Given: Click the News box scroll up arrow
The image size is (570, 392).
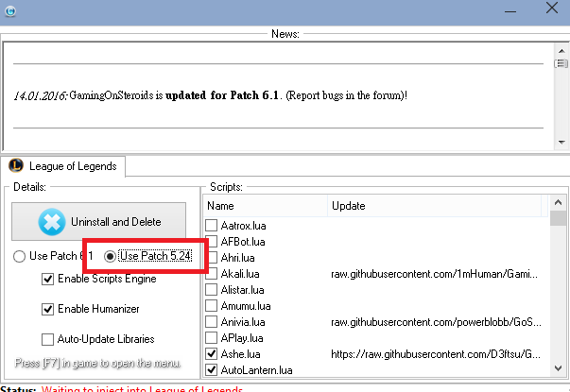Looking at the screenshot, I should [x=561, y=51].
